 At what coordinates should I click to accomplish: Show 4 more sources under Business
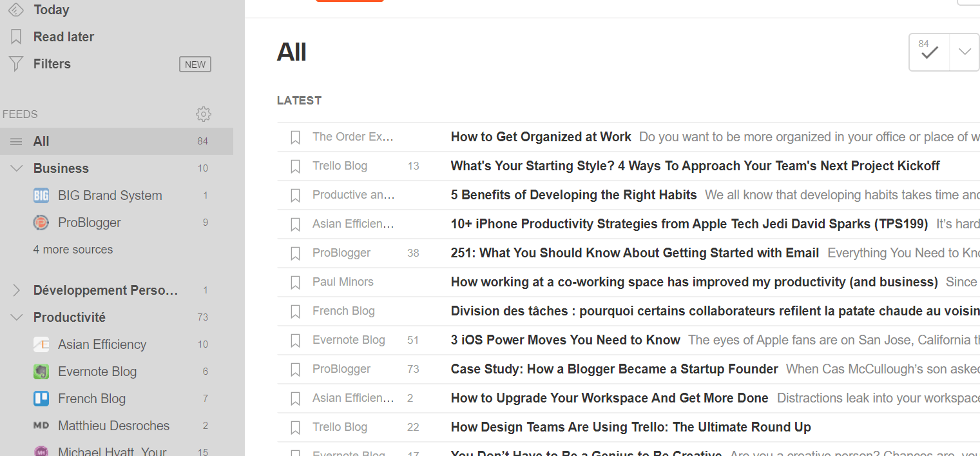pyautogui.click(x=73, y=250)
